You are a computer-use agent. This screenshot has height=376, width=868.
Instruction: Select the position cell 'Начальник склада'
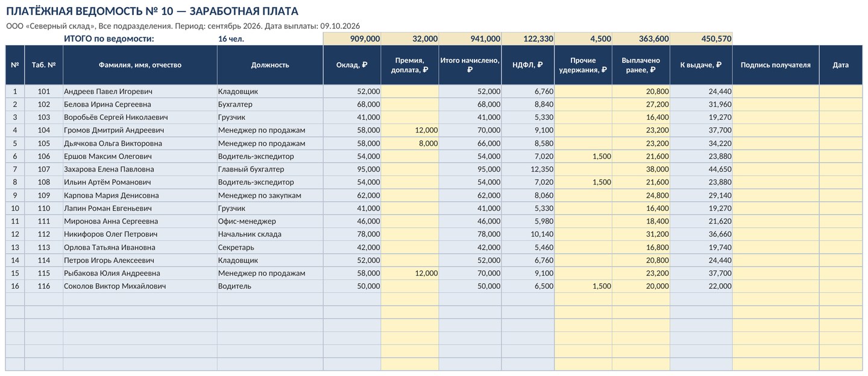(270, 234)
